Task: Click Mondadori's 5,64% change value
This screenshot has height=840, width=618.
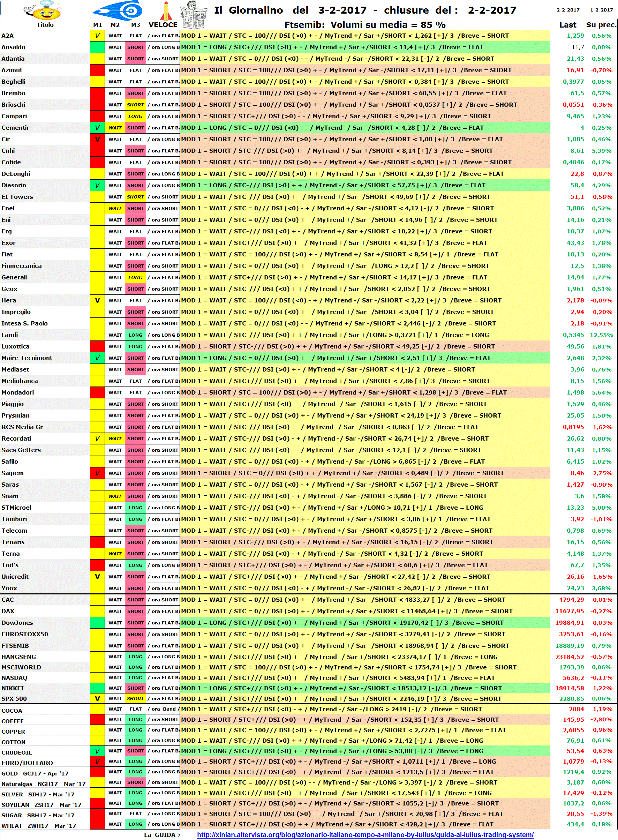Action: pyautogui.click(x=602, y=392)
